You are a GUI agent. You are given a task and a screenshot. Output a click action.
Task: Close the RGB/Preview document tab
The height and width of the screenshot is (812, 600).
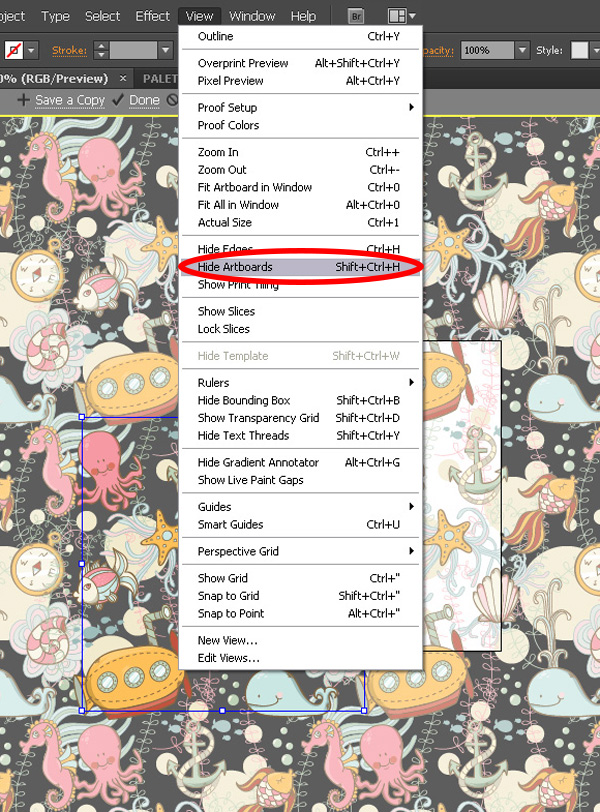pyautogui.click(x=123, y=78)
